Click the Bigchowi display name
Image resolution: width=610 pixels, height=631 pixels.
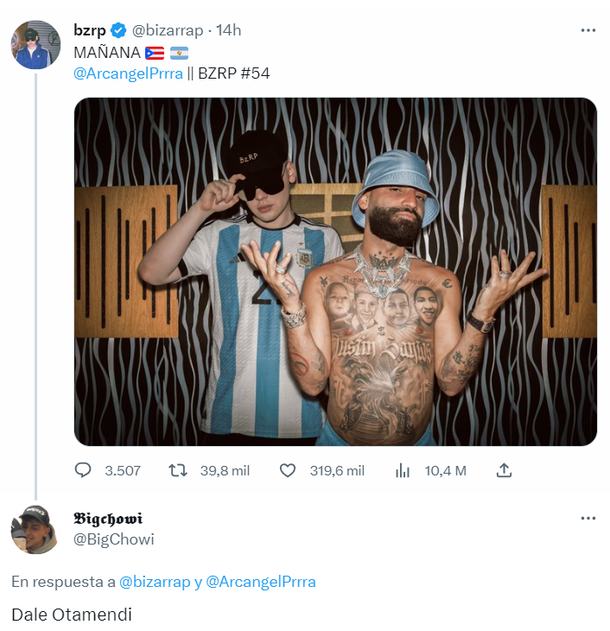click(108, 518)
